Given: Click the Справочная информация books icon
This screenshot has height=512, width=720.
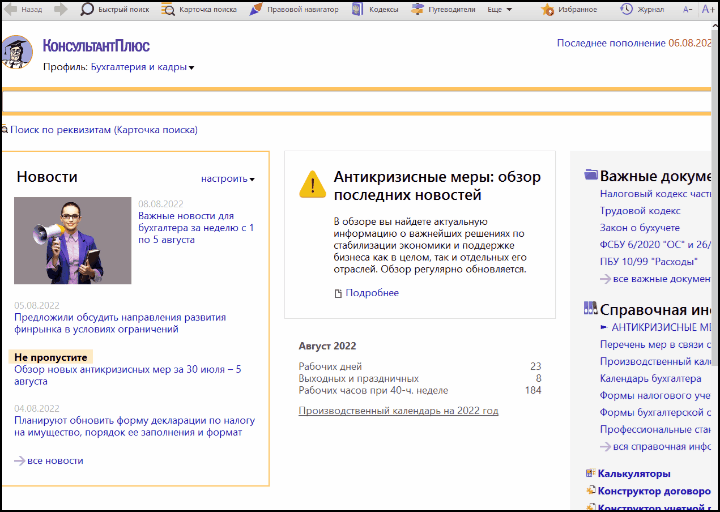Looking at the screenshot, I should 591,308.
